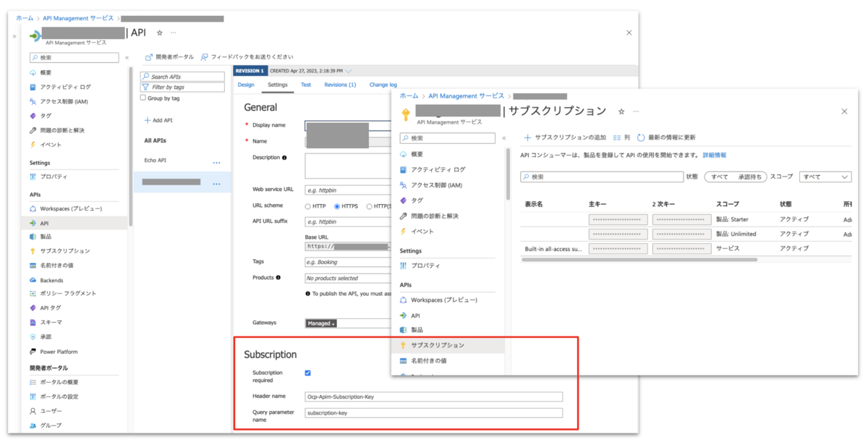The width and height of the screenshot is (868, 445).
Task: Open 名前付きの値 in the API window sidebar
Action: pos(57,266)
